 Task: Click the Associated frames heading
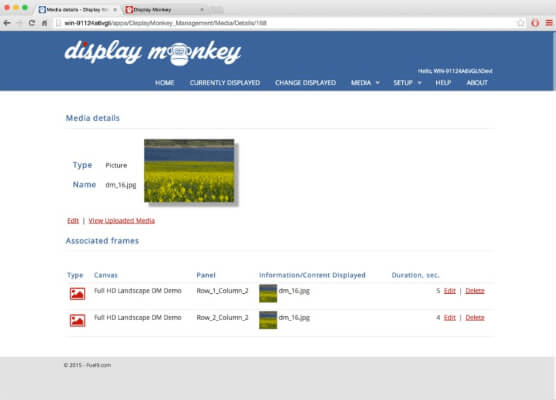tap(102, 241)
